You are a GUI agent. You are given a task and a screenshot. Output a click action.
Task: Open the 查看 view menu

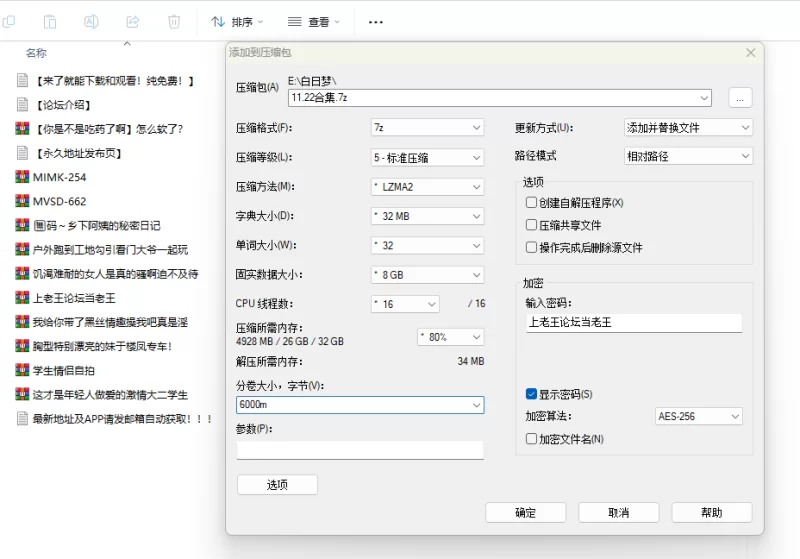314,21
